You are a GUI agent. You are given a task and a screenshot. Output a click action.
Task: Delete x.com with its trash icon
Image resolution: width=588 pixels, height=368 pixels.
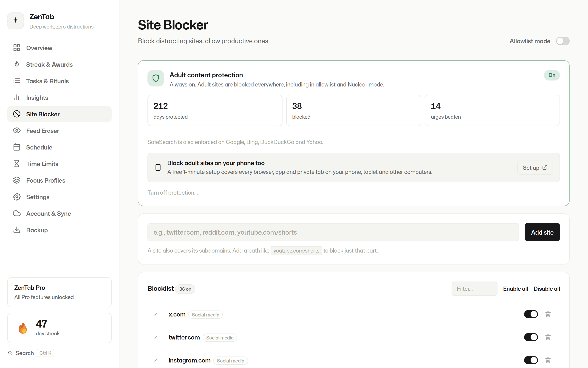548,314
